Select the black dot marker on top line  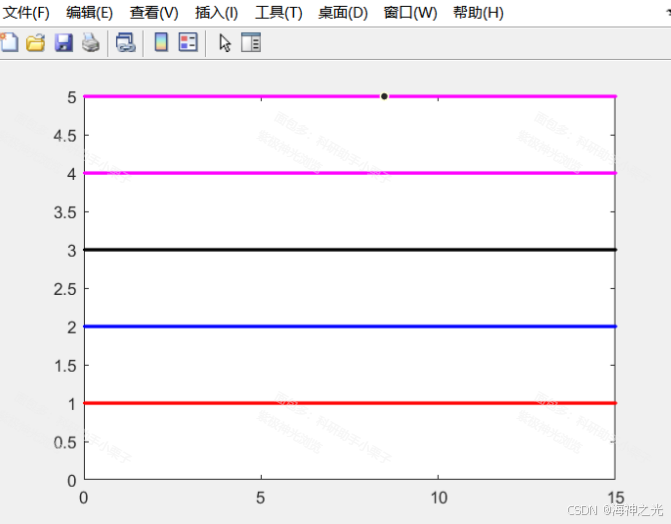[x=384, y=96]
